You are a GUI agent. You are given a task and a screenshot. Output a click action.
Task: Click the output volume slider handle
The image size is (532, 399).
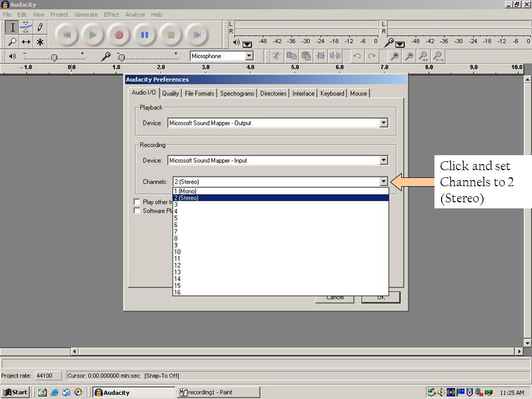(54, 58)
